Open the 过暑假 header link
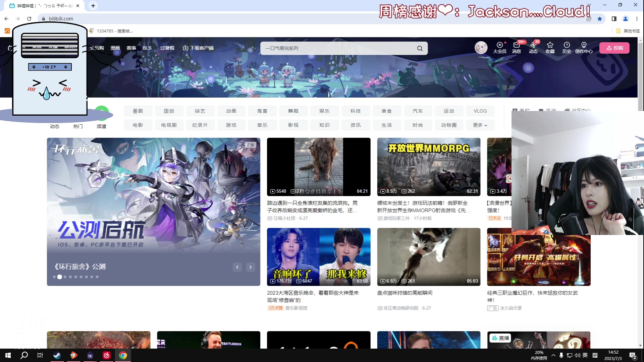Image resolution: width=644 pixels, height=362 pixels. coord(167,48)
